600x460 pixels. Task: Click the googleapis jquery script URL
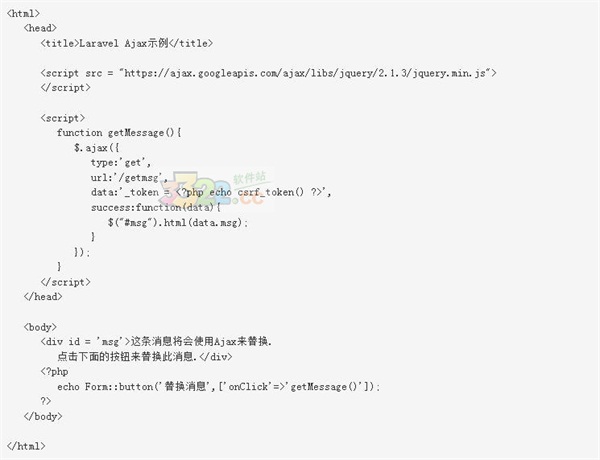305,73
